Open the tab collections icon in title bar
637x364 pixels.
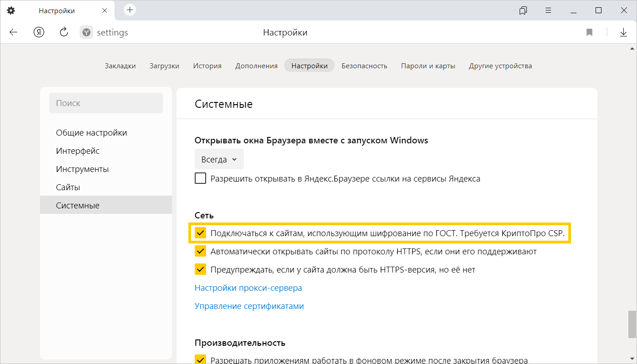point(523,10)
